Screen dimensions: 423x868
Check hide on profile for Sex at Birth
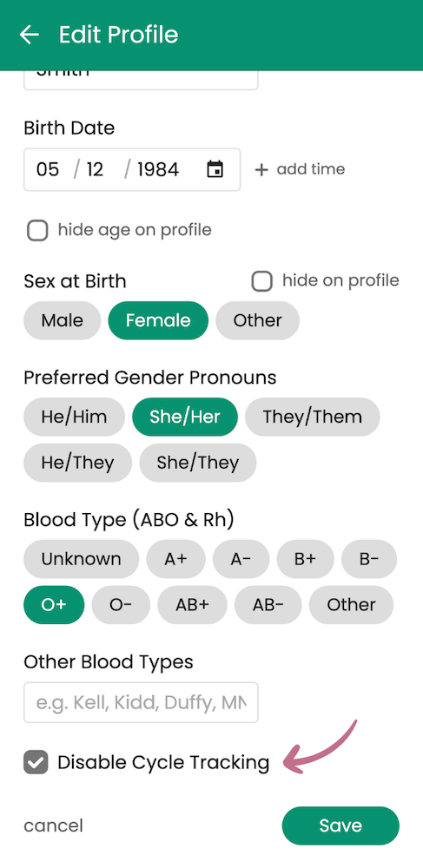pyautogui.click(x=262, y=281)
